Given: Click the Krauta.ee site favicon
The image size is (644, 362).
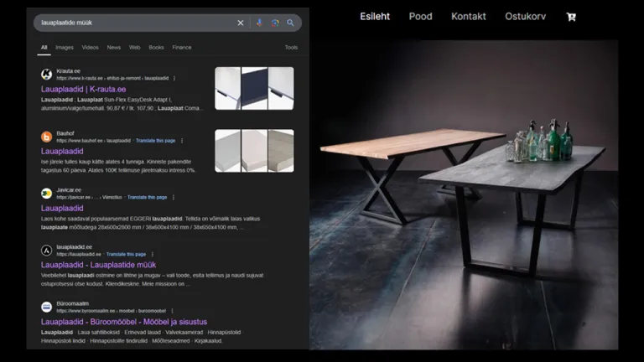Looking at the screenshot, I should coord(47,75).
